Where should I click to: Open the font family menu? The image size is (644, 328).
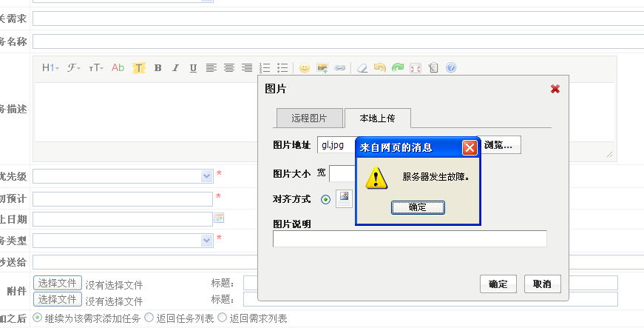pyautogui.click(x=73, y=68)
